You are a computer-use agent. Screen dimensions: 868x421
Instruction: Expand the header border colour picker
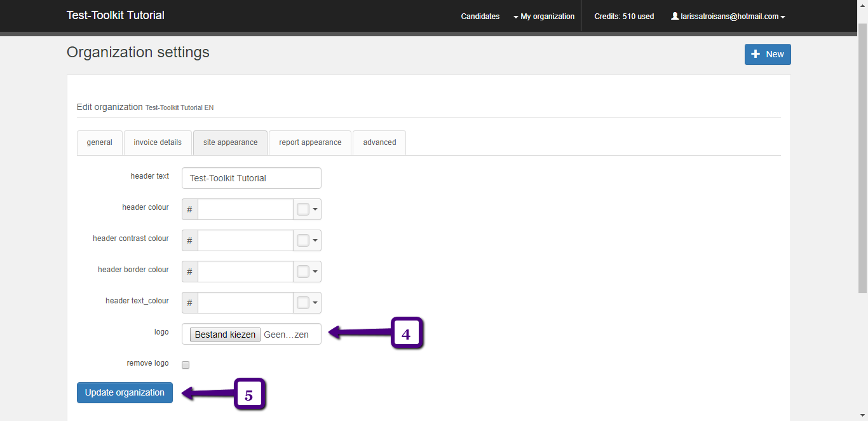[x=308, y=272]
